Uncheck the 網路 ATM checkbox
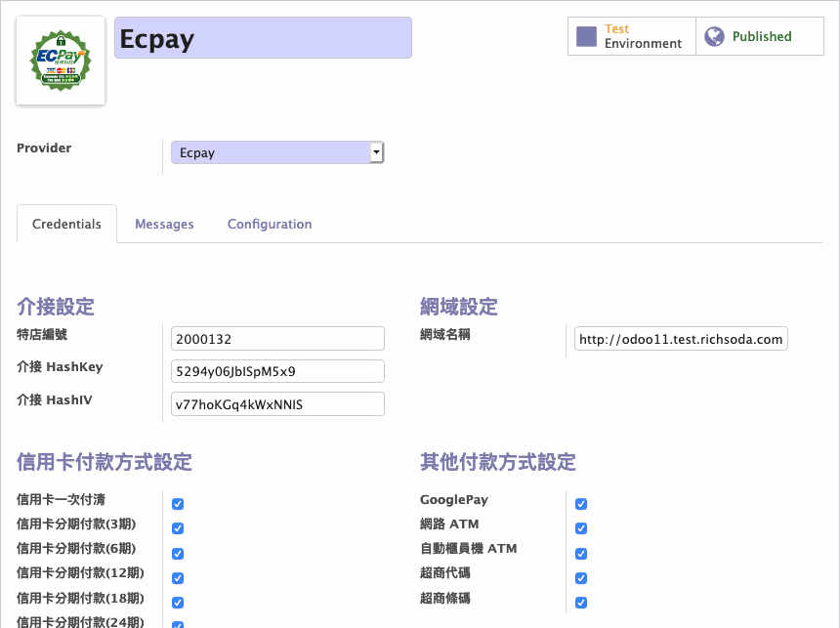This screenshot has height=628, width=840. point(581,528)
